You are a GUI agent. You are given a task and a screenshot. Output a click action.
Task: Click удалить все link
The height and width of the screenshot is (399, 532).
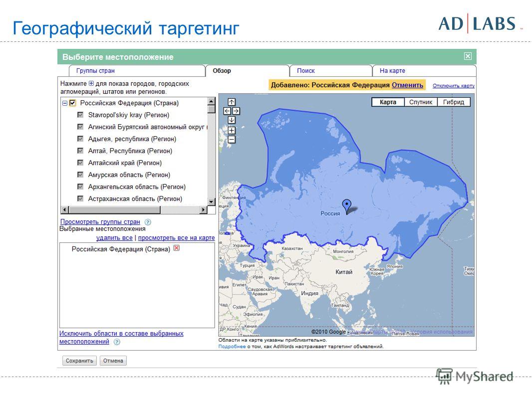[x=114, y=237]
